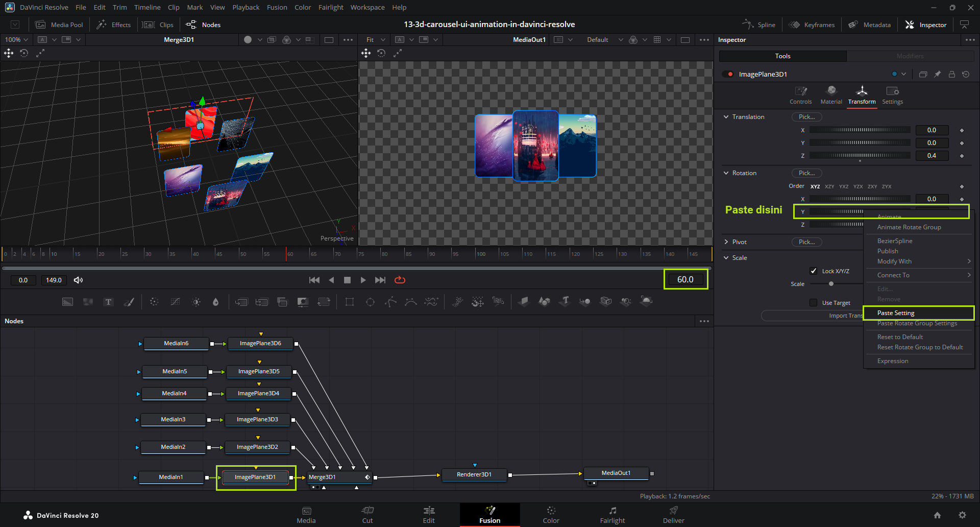Select the ZYX rotation order
Image resolution: width=980 pixels, height=527 pixels.
pyautogui.click(x=887, y=186)
